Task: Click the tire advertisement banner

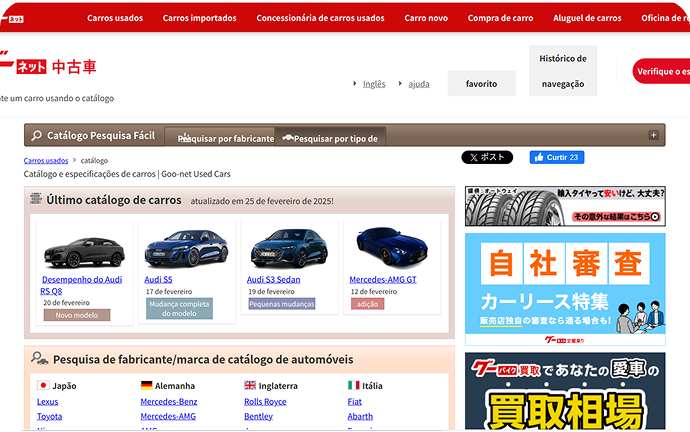Action: (x=565, y=206)
